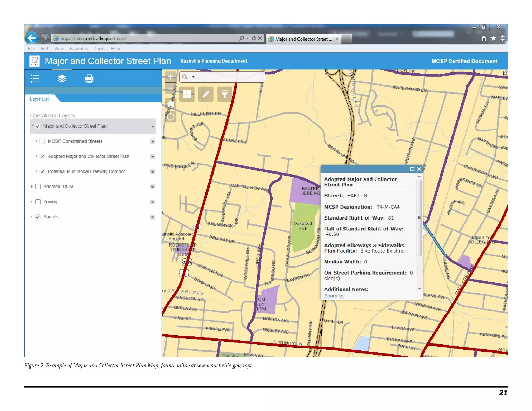Open options menu for MCSP Constrained Streets

click(152, 141)
